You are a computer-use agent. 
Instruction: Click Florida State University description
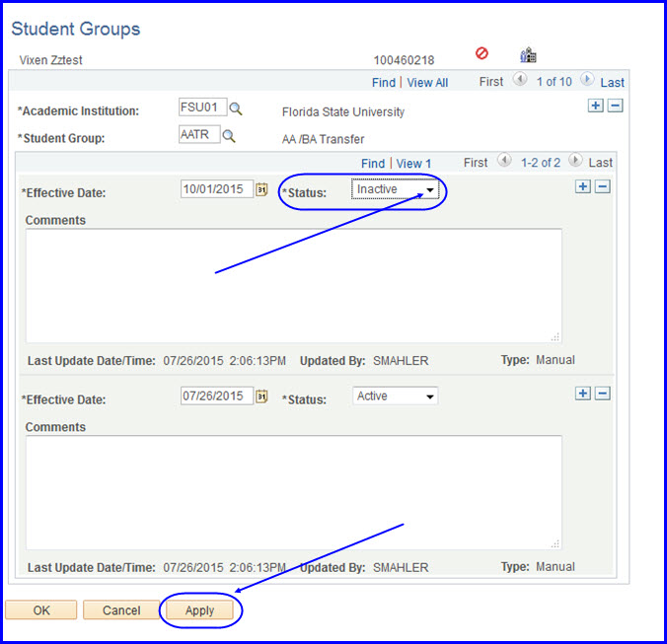coord(342,112)
